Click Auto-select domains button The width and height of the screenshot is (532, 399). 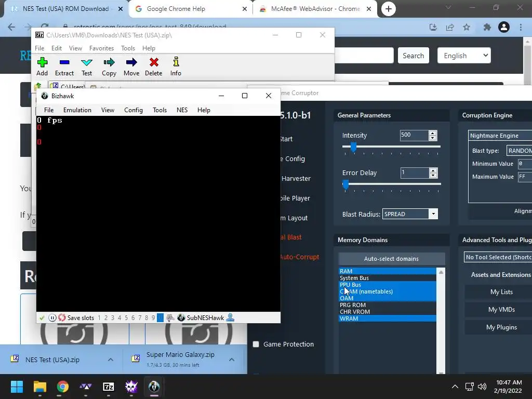coord(391,259)
